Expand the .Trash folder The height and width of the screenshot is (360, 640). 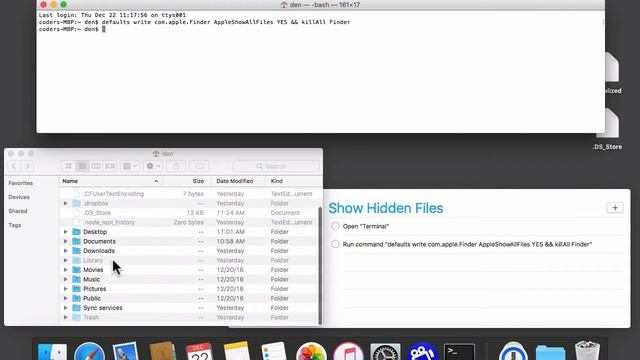coord(66,317)
